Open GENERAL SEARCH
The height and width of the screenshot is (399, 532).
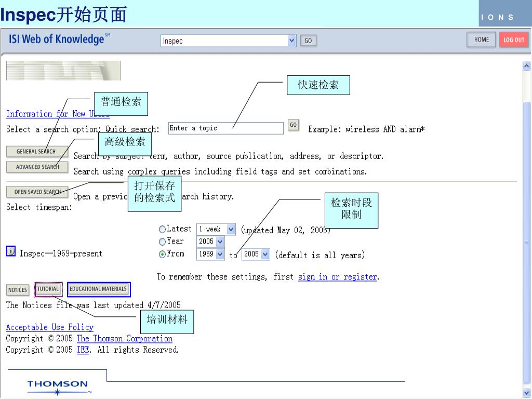(x=37, y=151)
